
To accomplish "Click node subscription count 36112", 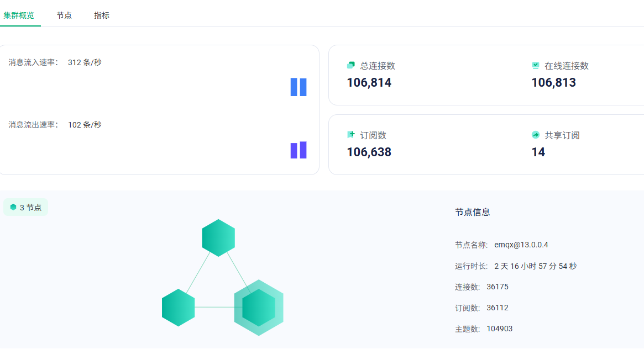I will 498,308.
